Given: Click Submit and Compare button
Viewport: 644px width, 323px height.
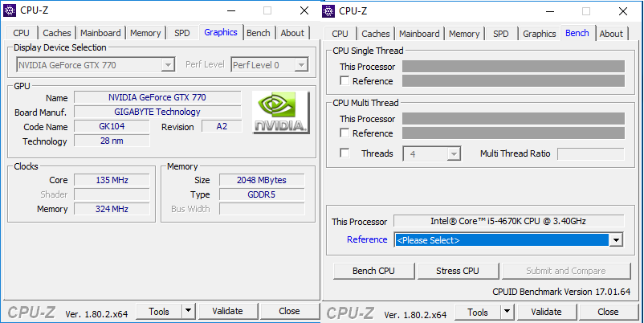Looking at the screenshot, I should click(x=566, y=271).
